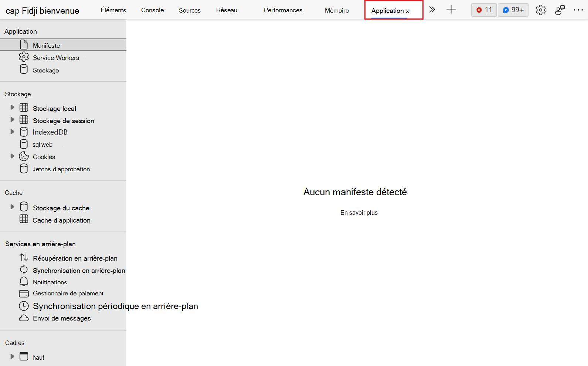Screen dimensions: 588x366
Task: Follow the En savoir plus link
Action: coord(359,213)
